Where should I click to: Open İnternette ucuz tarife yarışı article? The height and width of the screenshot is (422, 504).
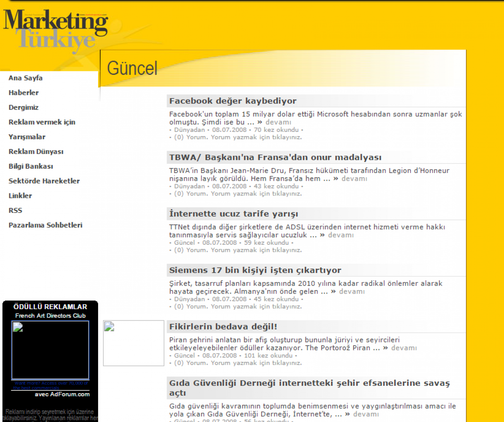coord(233,214)
